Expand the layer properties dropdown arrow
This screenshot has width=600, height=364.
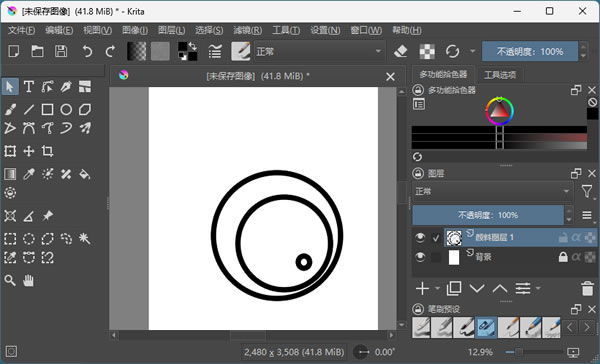click(x=538, y=289)
